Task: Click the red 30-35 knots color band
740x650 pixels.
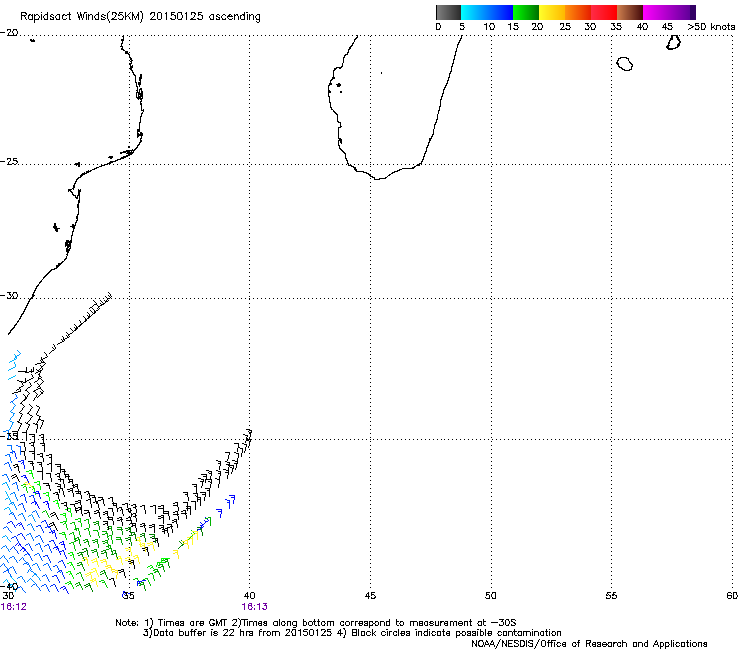Action: pos(604,12)
